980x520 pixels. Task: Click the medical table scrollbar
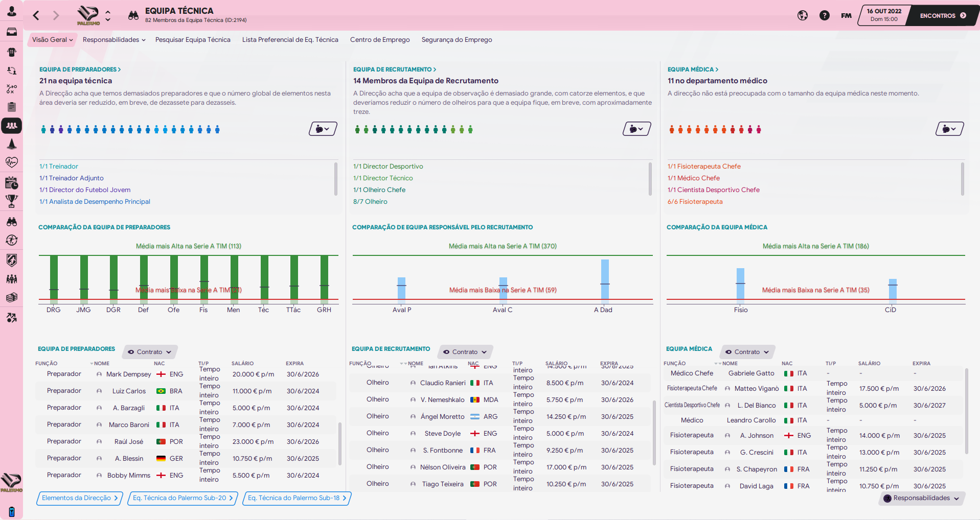click(x=966, y=411)
